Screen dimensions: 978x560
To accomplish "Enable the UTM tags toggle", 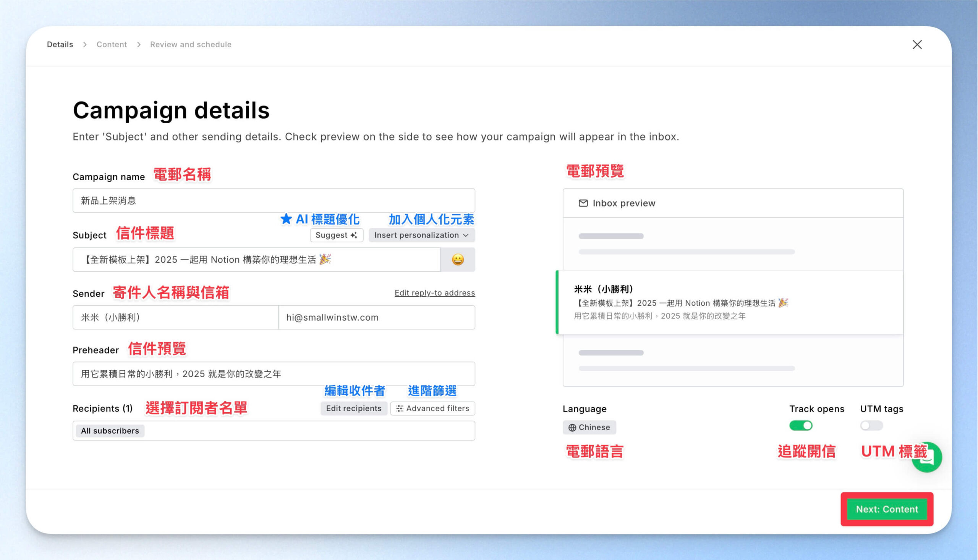I will (x=871, y=425).
